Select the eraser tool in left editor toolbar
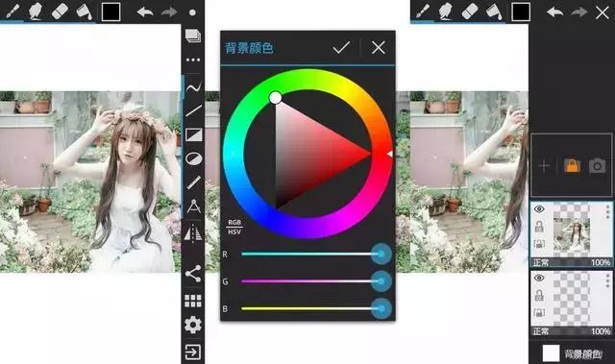 [60, 12]
